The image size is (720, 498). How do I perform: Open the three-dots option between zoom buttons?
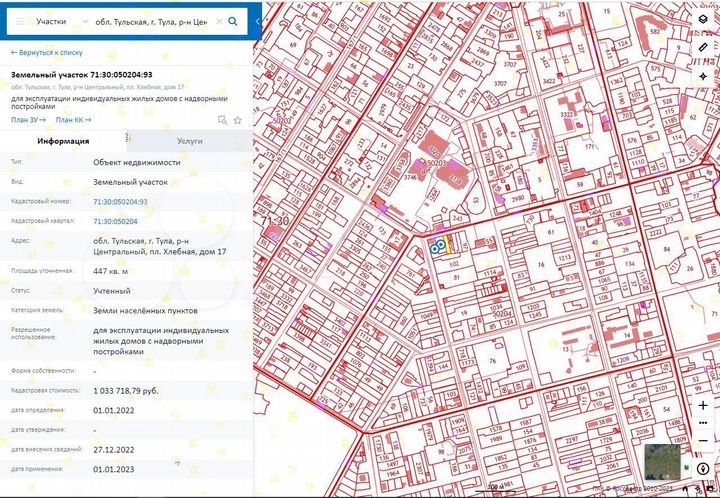[703, 421]
